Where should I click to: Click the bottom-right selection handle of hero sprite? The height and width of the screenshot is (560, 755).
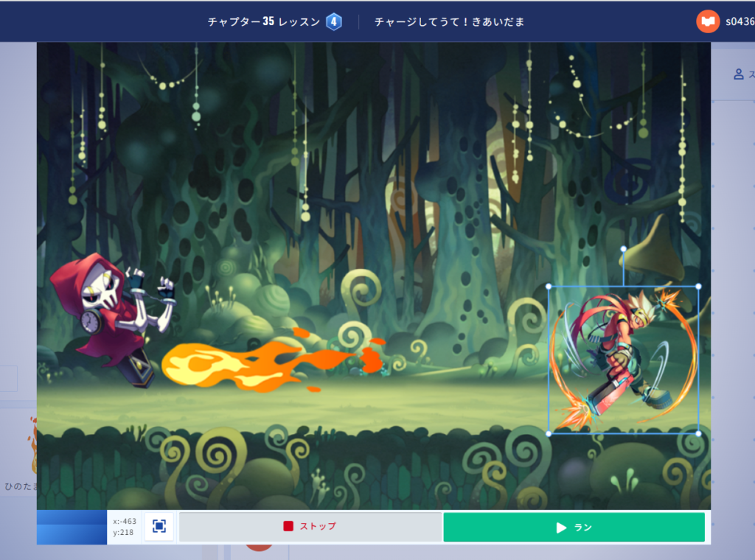click(699, 433)
